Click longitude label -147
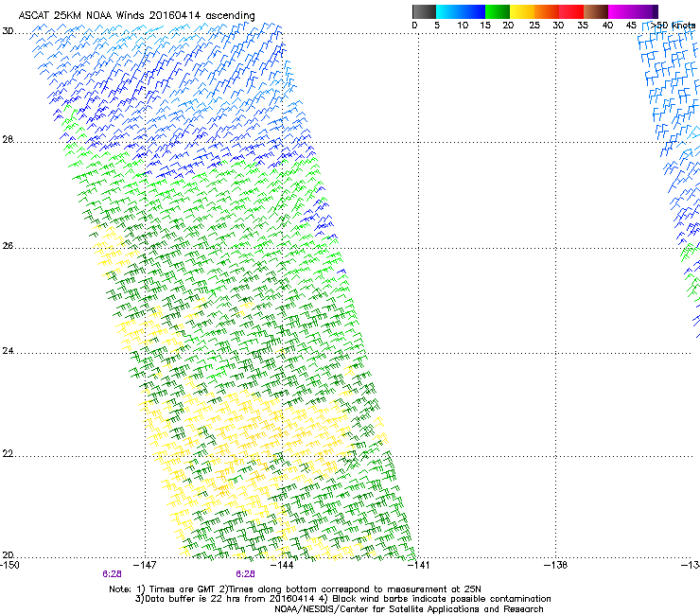The image size is (700, 615). pyautogui.click(x=146, y=565)
